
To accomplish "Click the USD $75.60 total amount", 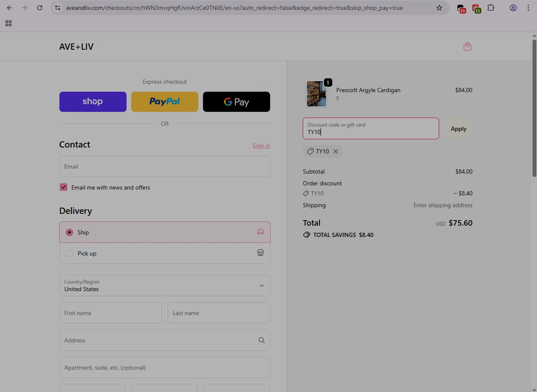I will (454, 223).
